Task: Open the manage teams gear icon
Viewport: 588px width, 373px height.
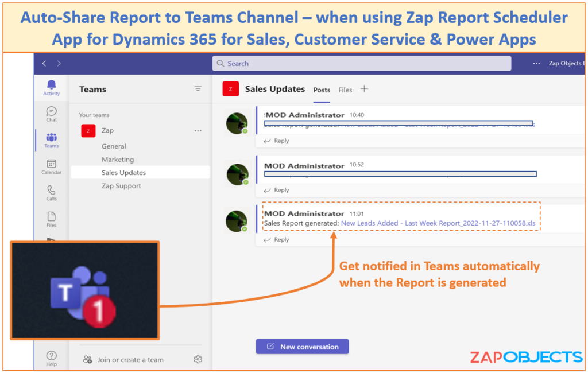Action: coord(198,359)
